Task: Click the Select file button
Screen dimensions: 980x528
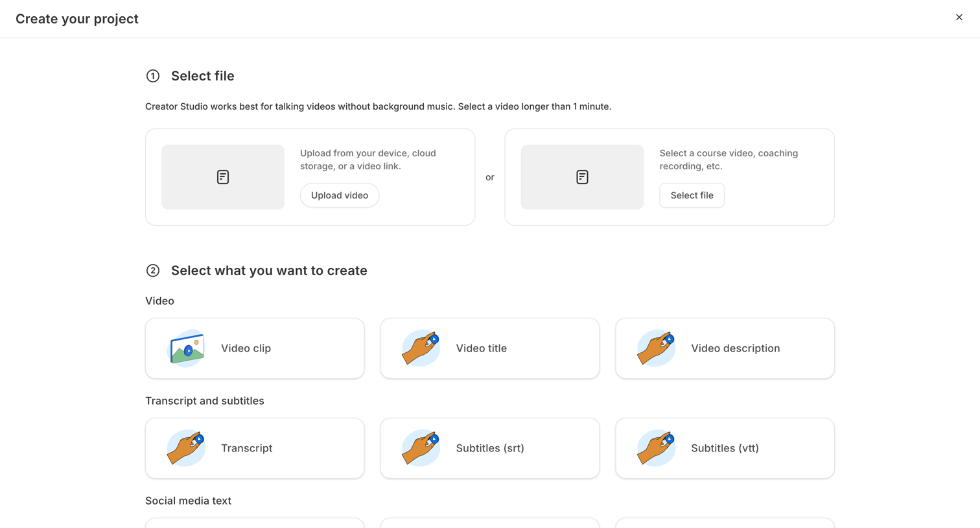Action: pos(692,195)
